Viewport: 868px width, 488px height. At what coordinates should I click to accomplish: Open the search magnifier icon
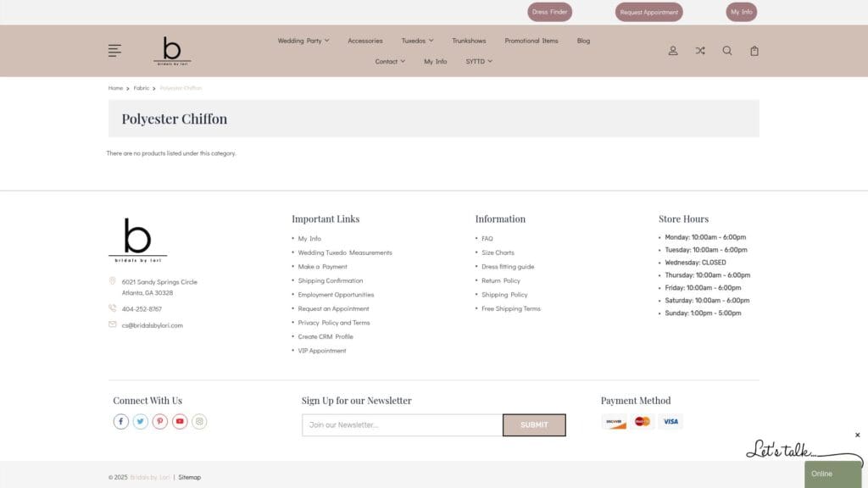[727, 51]
